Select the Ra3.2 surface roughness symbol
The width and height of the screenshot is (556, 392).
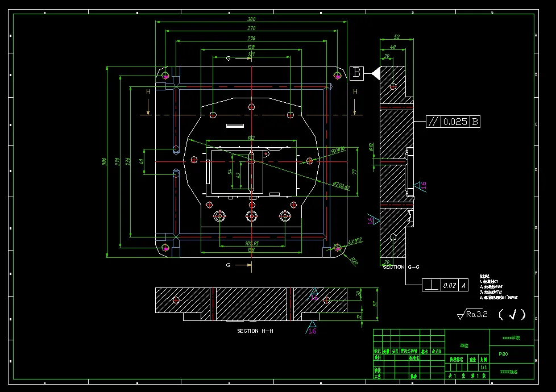472,314
